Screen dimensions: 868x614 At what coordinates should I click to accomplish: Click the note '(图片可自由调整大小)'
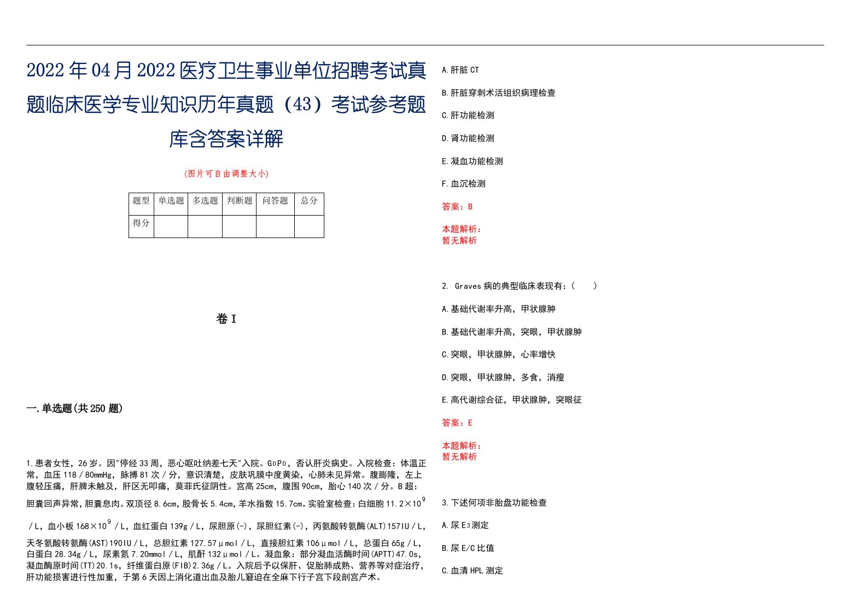point(226,173)
